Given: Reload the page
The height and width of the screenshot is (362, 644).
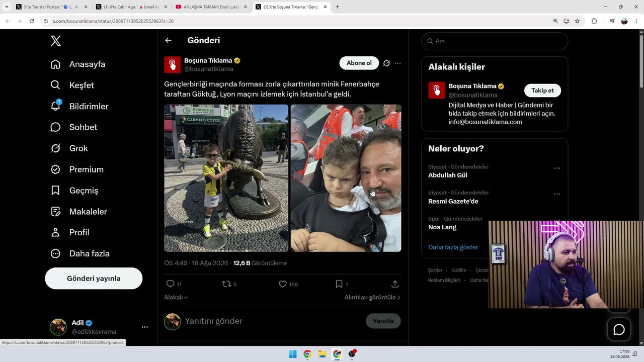Looking at the screenshot, I should (32, 21).
